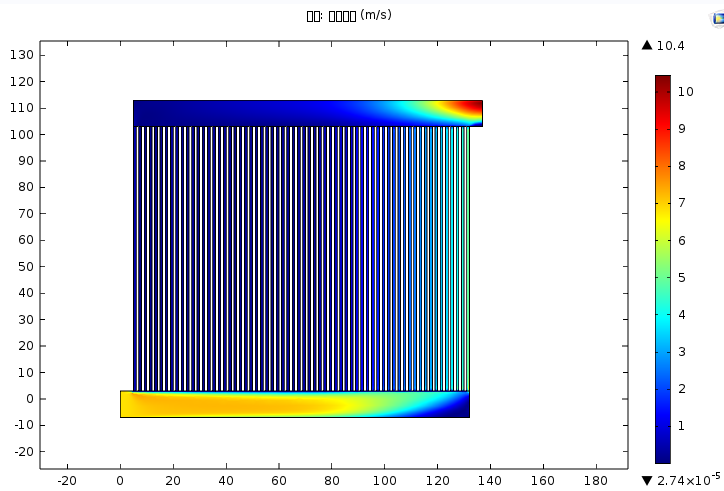Click the upward triangle maximum marker

point(647,45)
